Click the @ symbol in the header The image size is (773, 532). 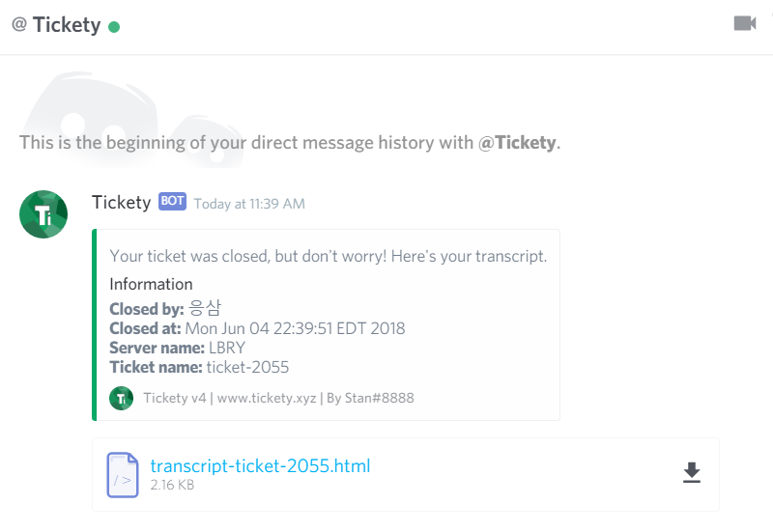pyautogui.click(x=18, y=25)
